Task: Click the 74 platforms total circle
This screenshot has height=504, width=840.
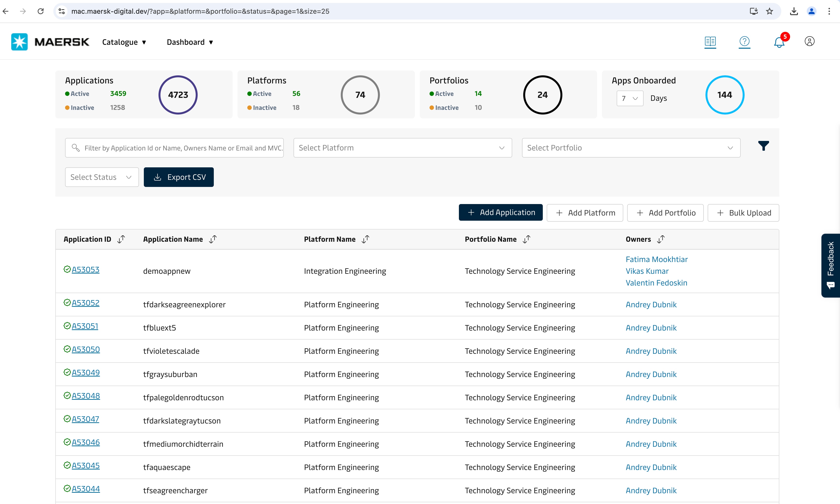Action: pyautogui.click(x=360, y=95)
